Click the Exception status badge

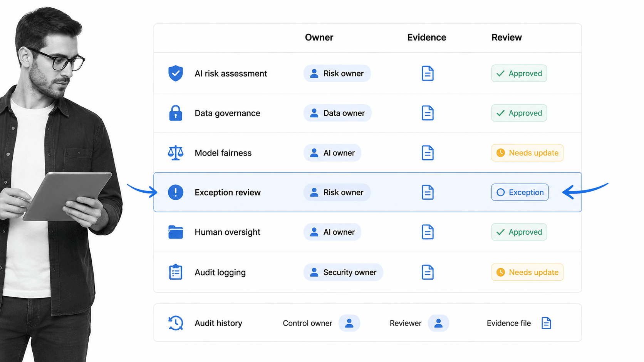(520, 192)
